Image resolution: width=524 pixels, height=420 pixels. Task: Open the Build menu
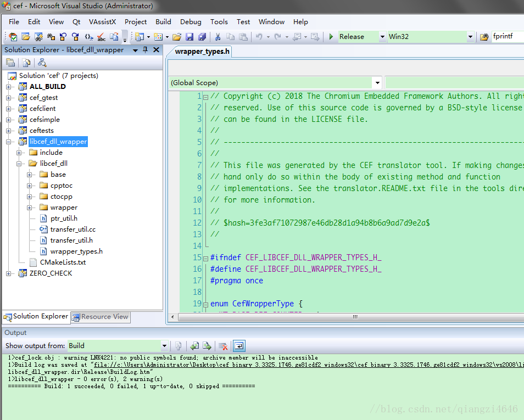[x=163, y=22]
